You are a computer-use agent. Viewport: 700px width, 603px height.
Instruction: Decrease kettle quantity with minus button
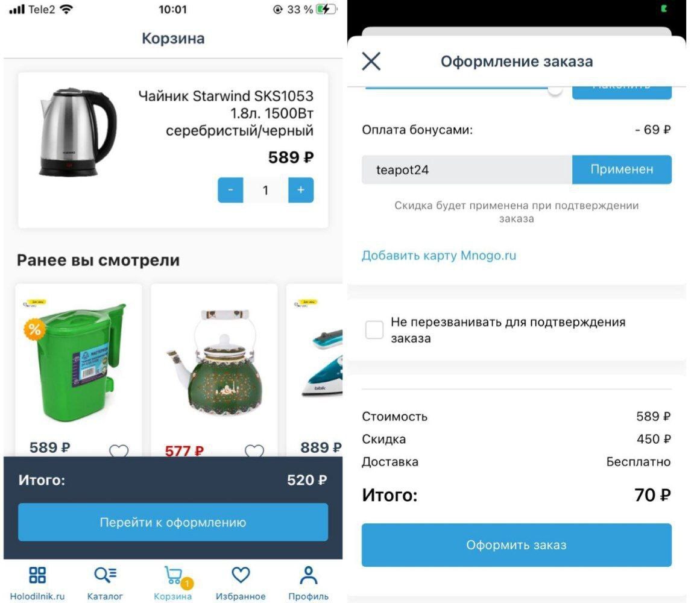pyautogui.click(x=230, y=190)
